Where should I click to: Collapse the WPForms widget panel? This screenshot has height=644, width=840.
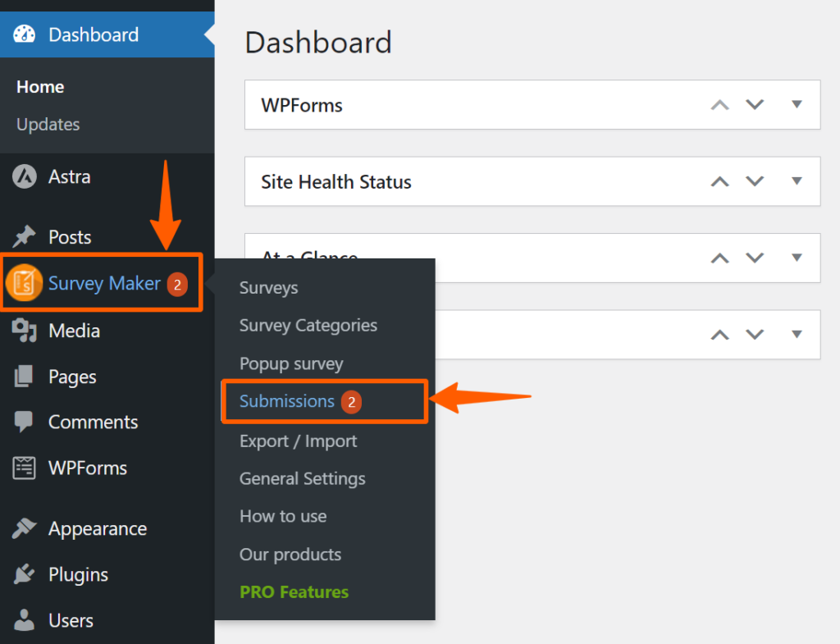pyautogui.click(x=797, y=104)
